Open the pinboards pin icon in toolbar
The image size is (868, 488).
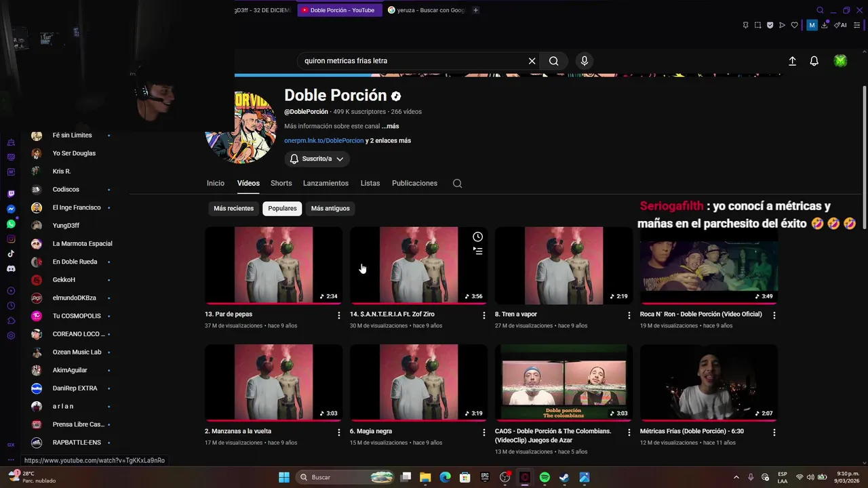745,25
